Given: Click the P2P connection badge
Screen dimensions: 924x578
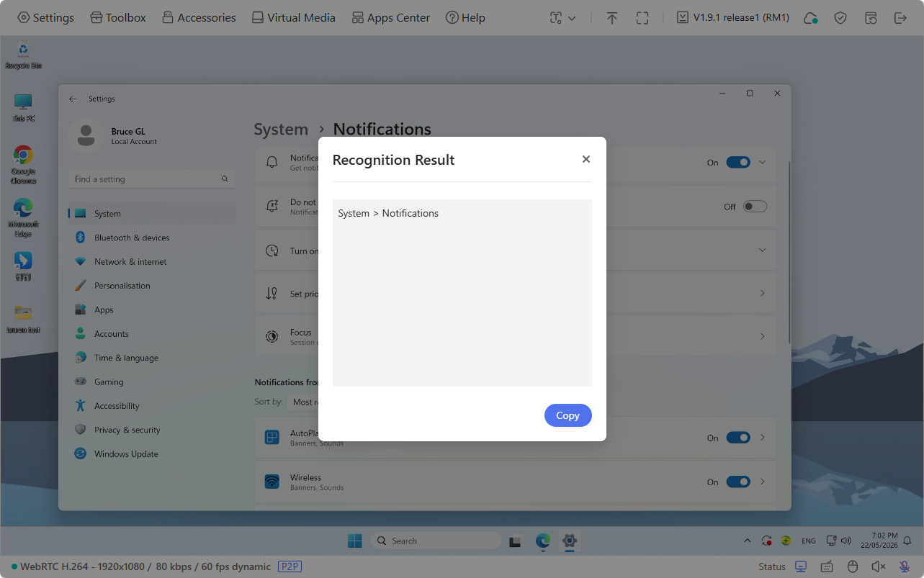Looking at the screenshot, I should click(290, 566).
